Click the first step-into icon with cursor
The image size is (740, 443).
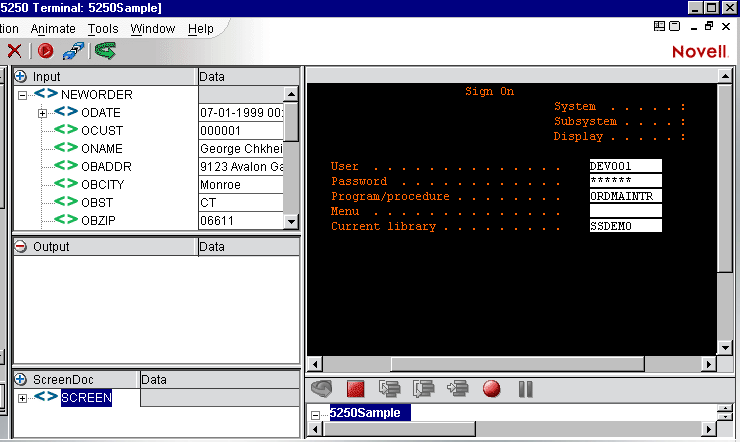[x=389, y=389]
